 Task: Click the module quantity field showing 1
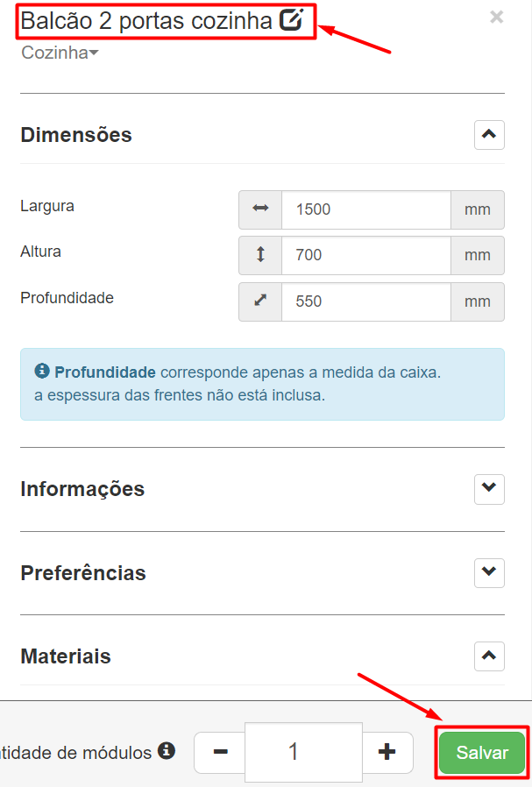coord(303,752)
